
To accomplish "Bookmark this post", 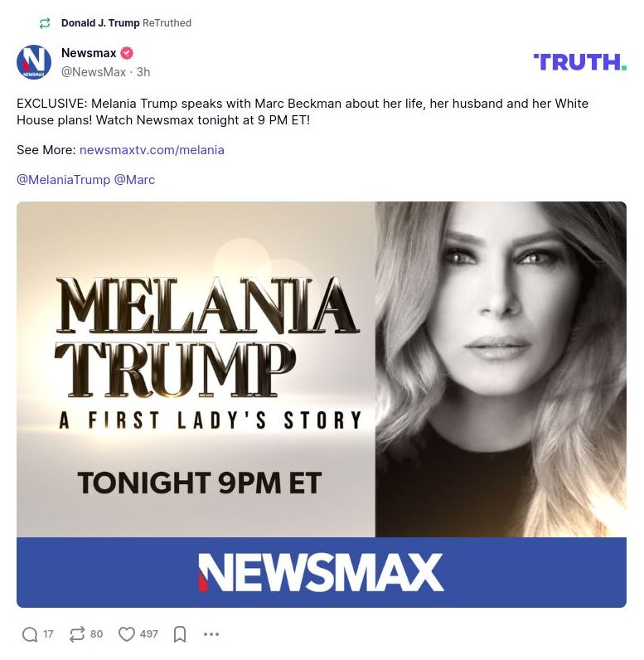I will tap(180, 634).
